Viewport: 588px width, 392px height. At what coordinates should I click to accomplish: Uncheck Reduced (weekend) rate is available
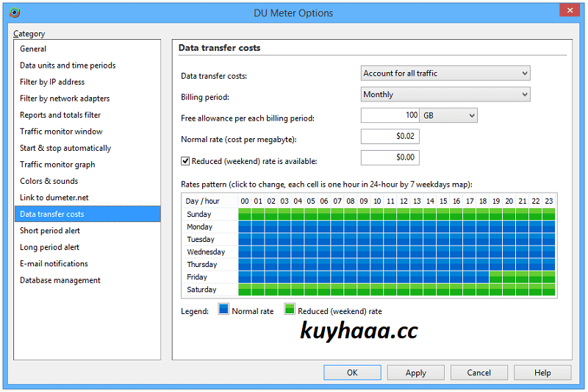185,161
